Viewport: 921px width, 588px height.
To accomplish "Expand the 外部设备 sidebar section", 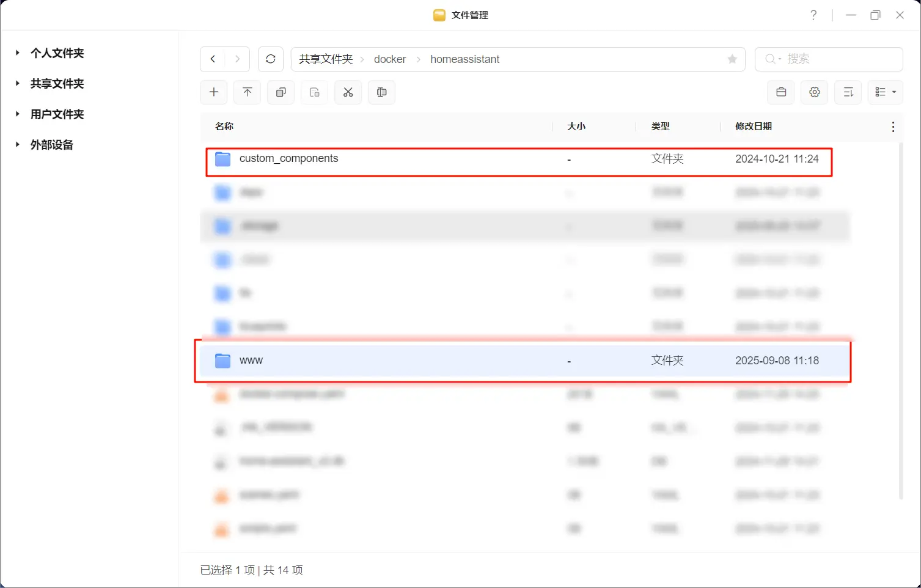I will coord(18,145).
